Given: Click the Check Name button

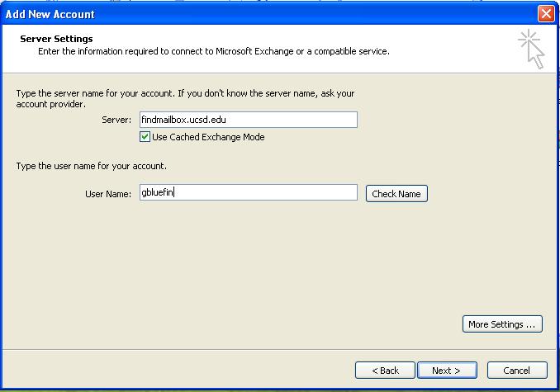Looking at the screenshot, I should (396, 194).
